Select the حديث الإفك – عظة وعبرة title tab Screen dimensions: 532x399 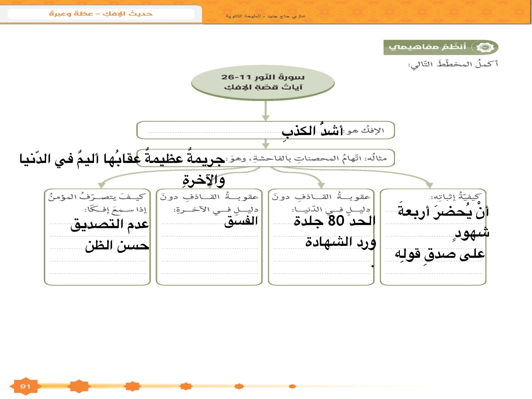pyautogui.click(x=101, y=13)
